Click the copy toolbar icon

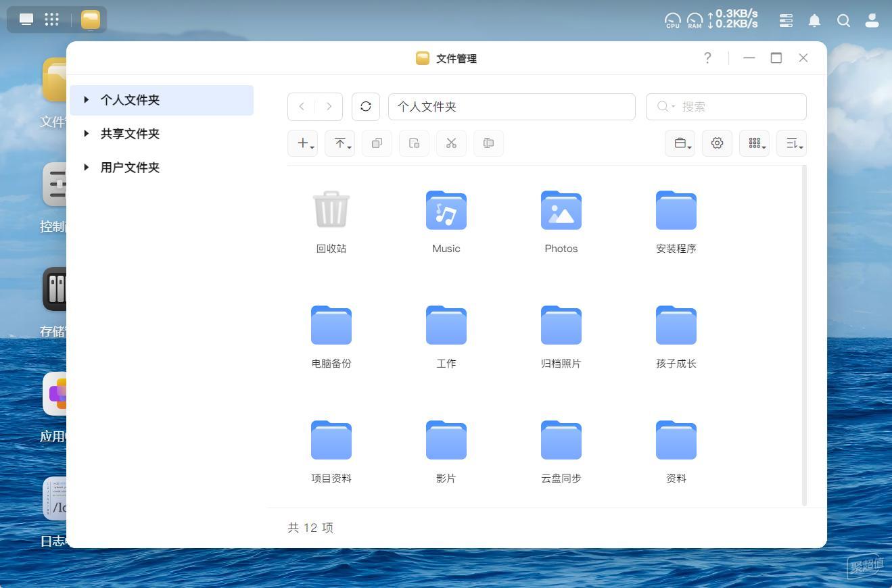(377, 143)
